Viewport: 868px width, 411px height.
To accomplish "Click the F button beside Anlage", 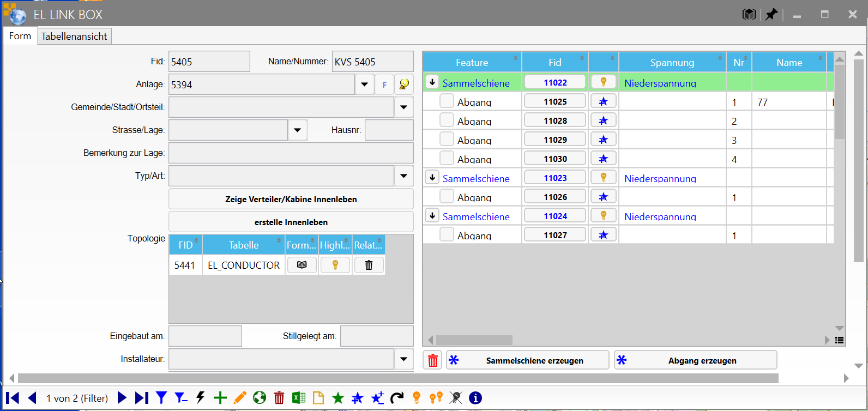I will click(384, 84).
